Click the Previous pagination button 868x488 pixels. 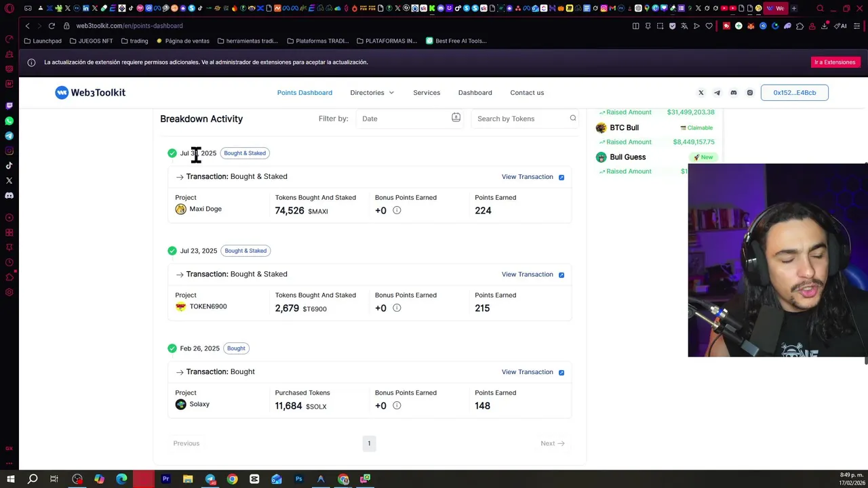[186, 443]
